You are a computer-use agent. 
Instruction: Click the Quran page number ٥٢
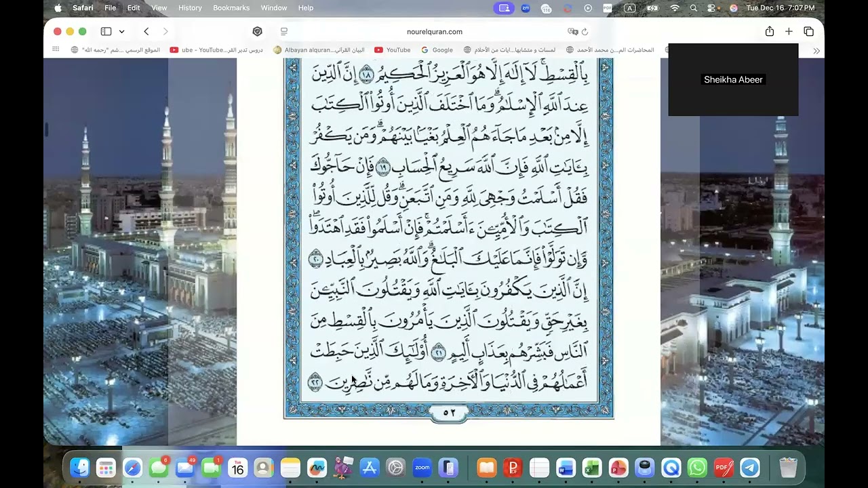click(449, 412)
